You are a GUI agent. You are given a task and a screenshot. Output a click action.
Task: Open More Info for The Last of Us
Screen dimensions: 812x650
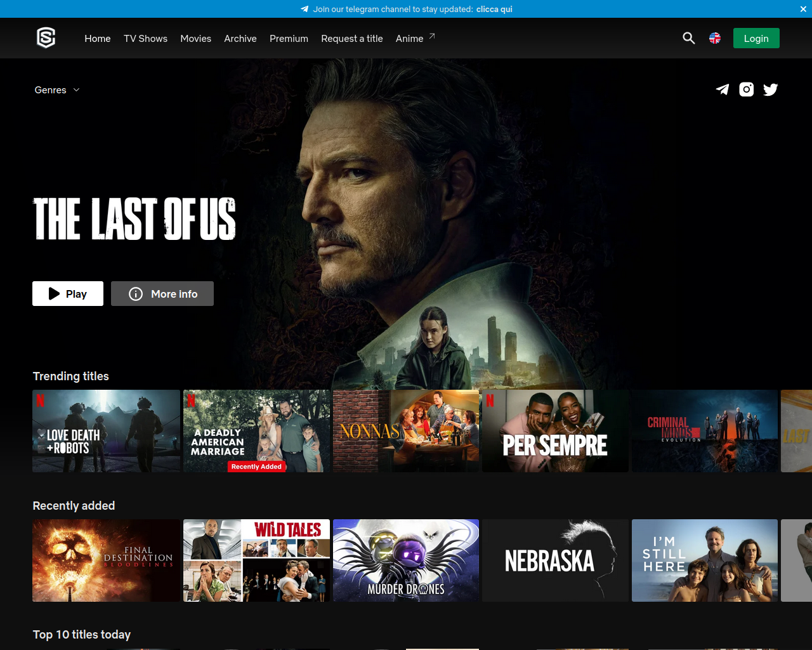coord(162,294)
